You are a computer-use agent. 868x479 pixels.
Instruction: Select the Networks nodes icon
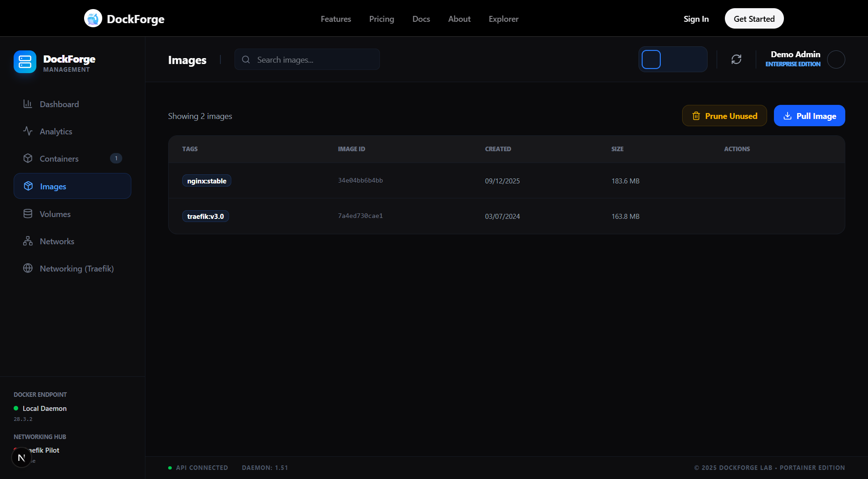tap(28, 241)
